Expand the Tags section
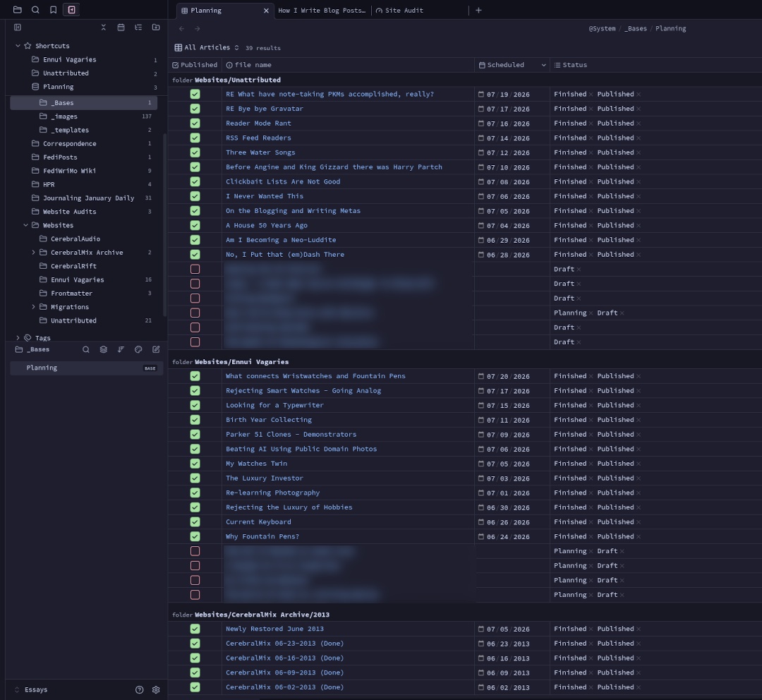Viewport: 762px width, 700px height. pos(18,338)
